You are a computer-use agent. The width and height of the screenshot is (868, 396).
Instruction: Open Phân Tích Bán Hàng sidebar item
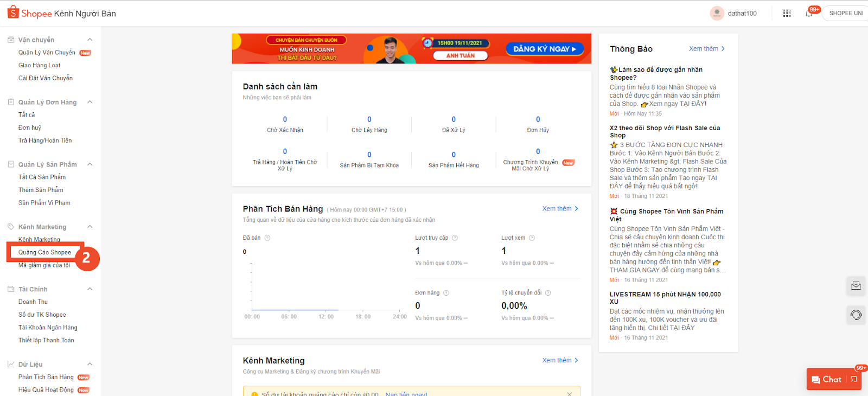[x=46, y=377]
